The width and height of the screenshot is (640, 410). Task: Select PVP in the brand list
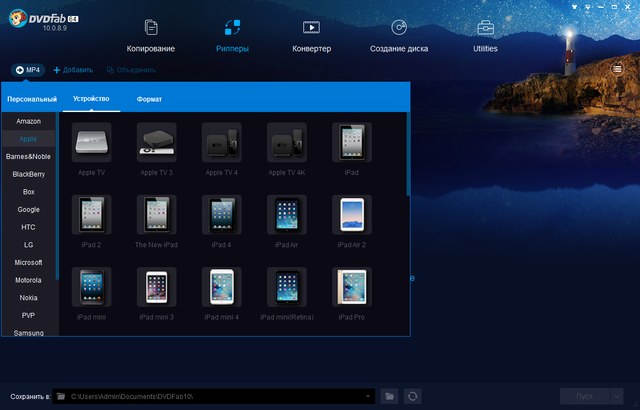coord(29,315)
